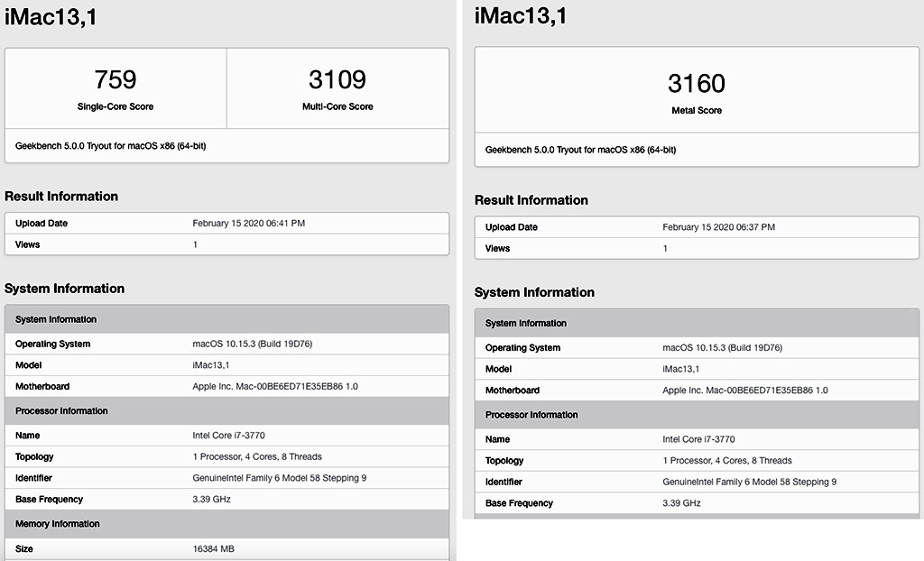Click the Identifier label on the Metal result
The image size is (924, 561).
[504, 482]
